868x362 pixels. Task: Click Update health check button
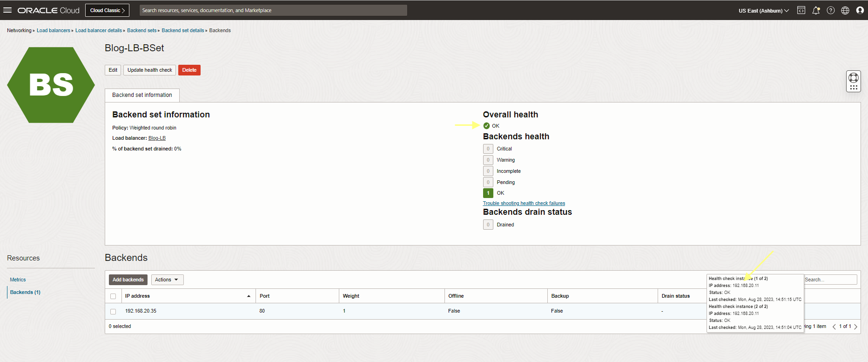150,70
